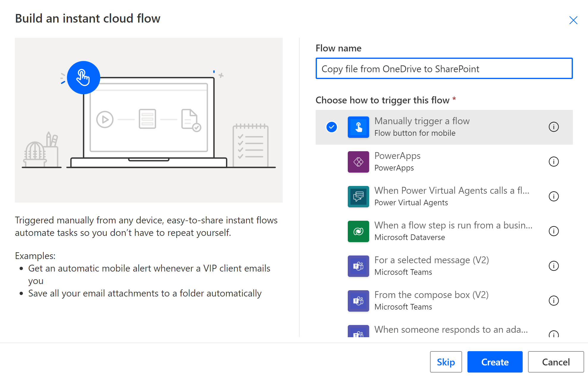Screen dimensions: 588x377
Task: Click the 'Build an instant cloud flow' heading
Action: (x=88, y=18)
